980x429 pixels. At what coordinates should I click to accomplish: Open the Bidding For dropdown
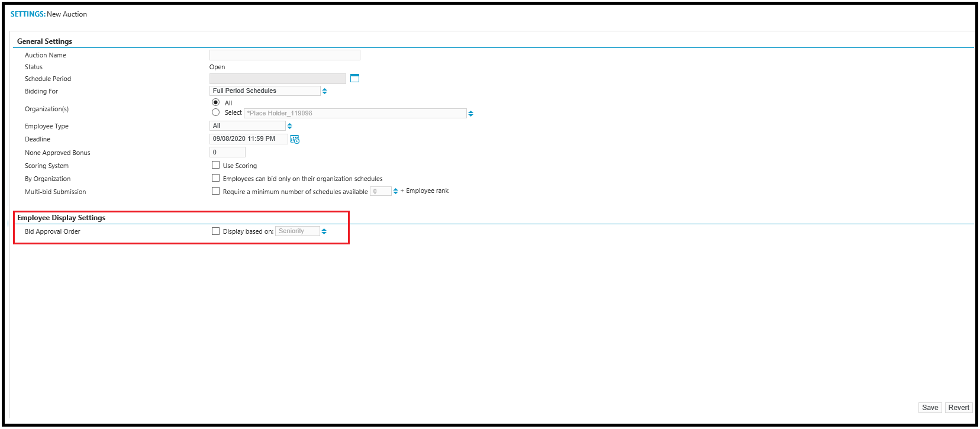(324, 91)
